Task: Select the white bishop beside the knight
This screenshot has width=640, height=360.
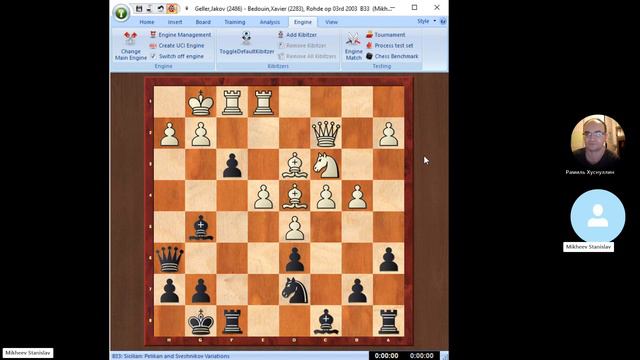Action: coord(295,165)
